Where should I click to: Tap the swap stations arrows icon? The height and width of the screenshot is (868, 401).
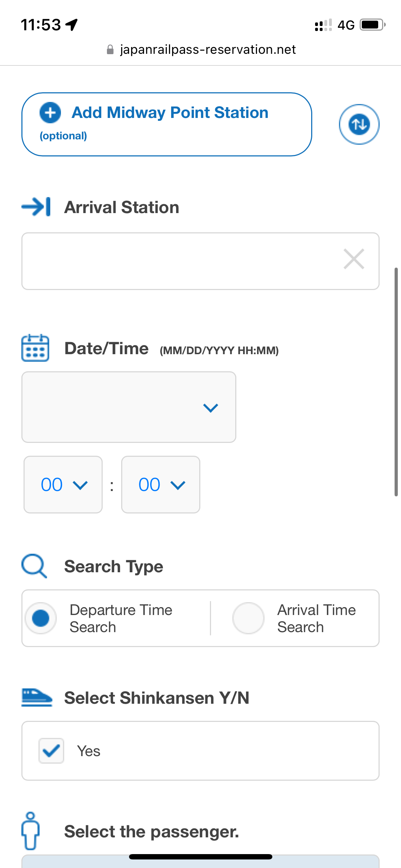(x=359, y=124)
